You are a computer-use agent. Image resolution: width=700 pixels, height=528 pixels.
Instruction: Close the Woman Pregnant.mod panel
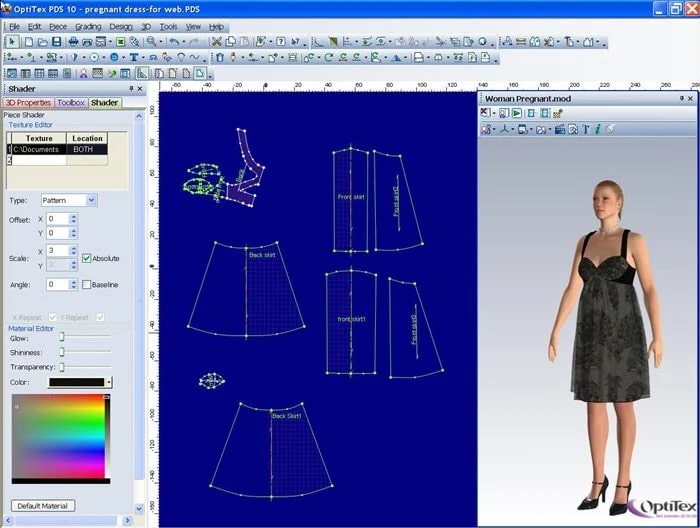coord(691,99)
